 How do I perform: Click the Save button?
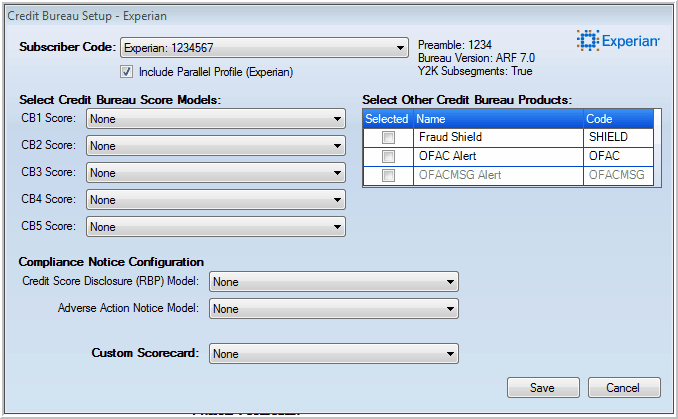point(543,387)
